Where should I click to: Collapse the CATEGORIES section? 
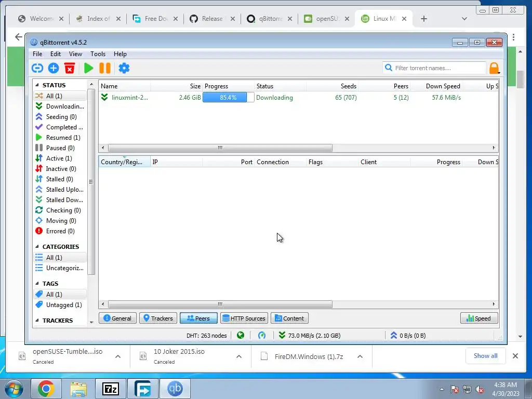tap(37, 247)
